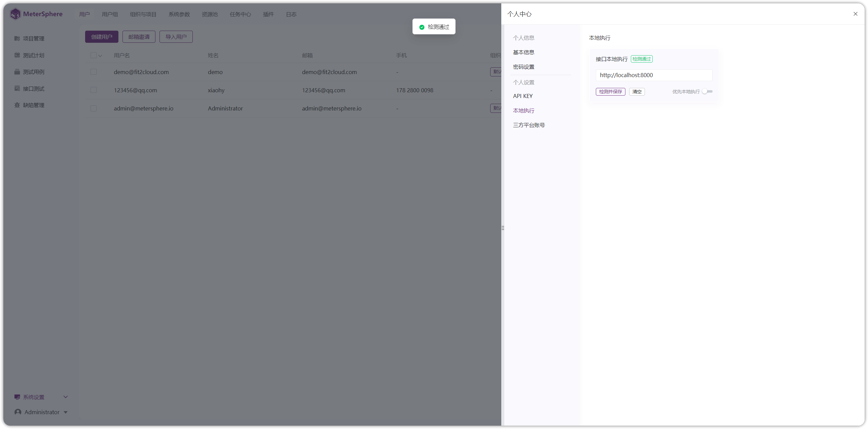
Task: Select API KEY in the personal center menu
Action: (x=522, y=96)
